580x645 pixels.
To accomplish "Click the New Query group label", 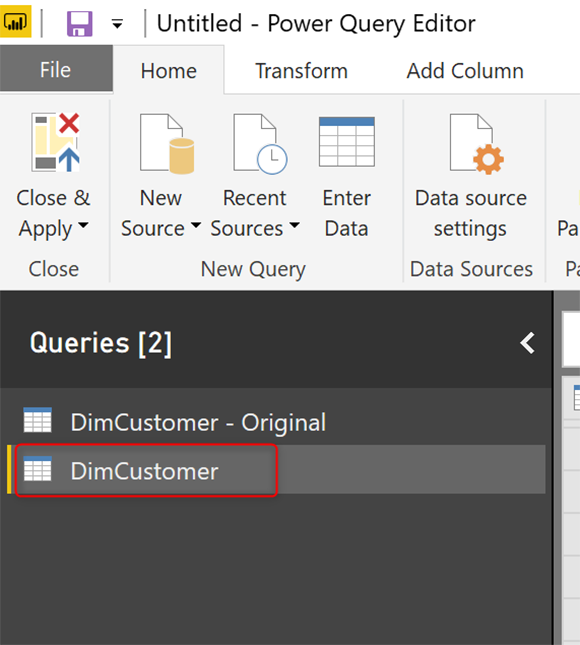I will (x=253, y=269).
